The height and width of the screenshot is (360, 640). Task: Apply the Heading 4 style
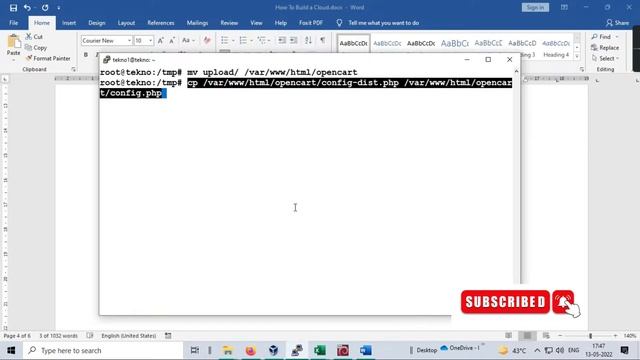(x=556, y=47)
